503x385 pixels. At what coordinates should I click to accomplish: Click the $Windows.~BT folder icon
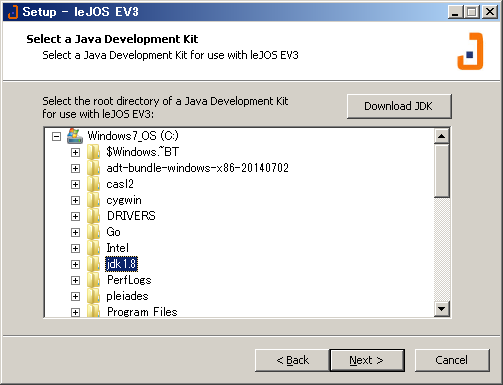pyautogui.click(x=93, y=152)
